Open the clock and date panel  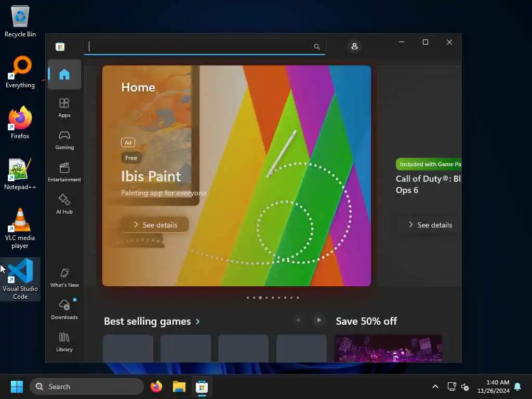[x=494, y=387]
